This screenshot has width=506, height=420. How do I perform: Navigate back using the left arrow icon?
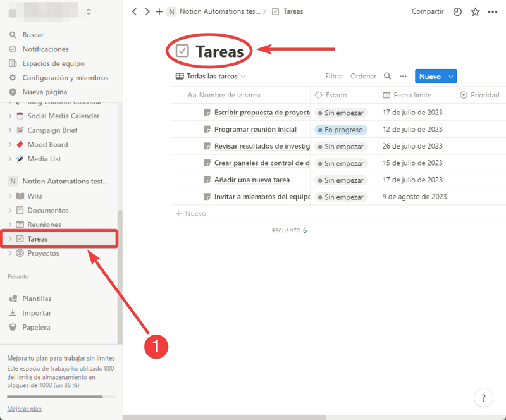[134, 11]
